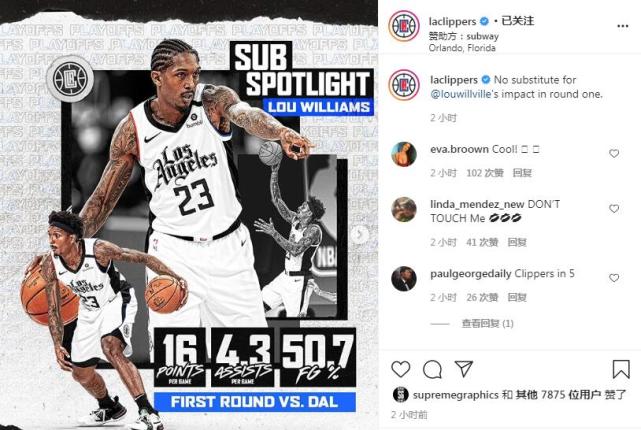Open @louwillville mention in caption
Screen dimensions: 641x430
460,94
